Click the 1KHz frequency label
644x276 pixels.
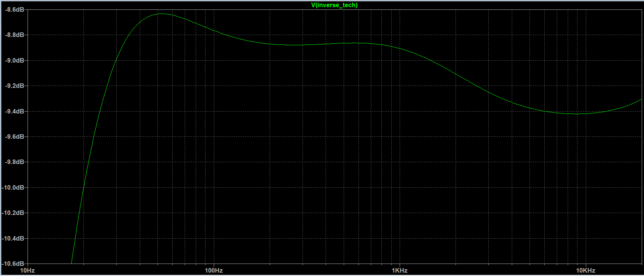400,270
